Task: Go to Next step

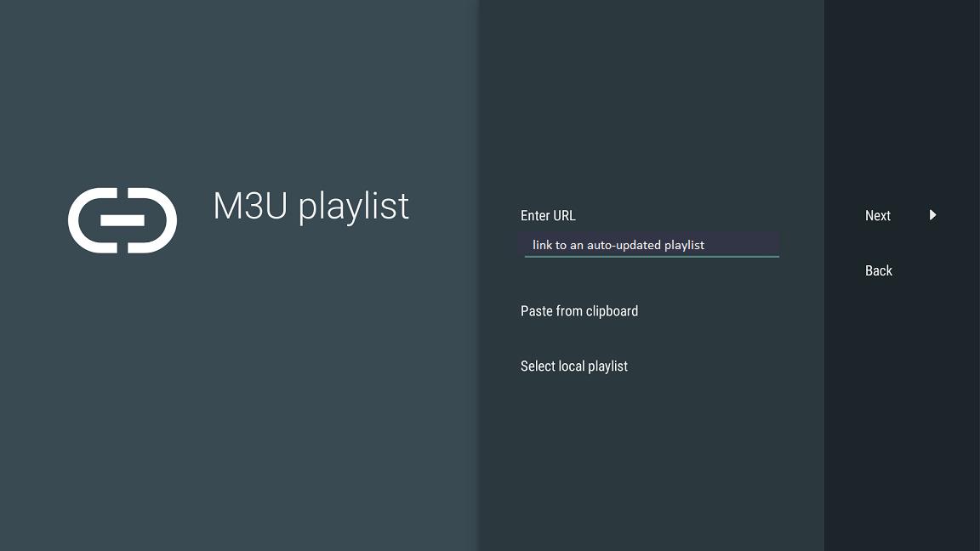Action: coord(878,215)
